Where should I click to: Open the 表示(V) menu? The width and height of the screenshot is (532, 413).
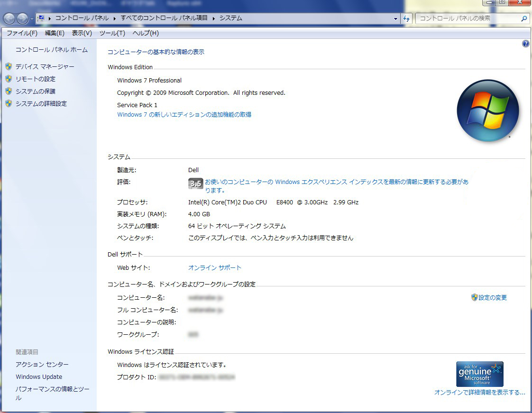pos(82,33)
